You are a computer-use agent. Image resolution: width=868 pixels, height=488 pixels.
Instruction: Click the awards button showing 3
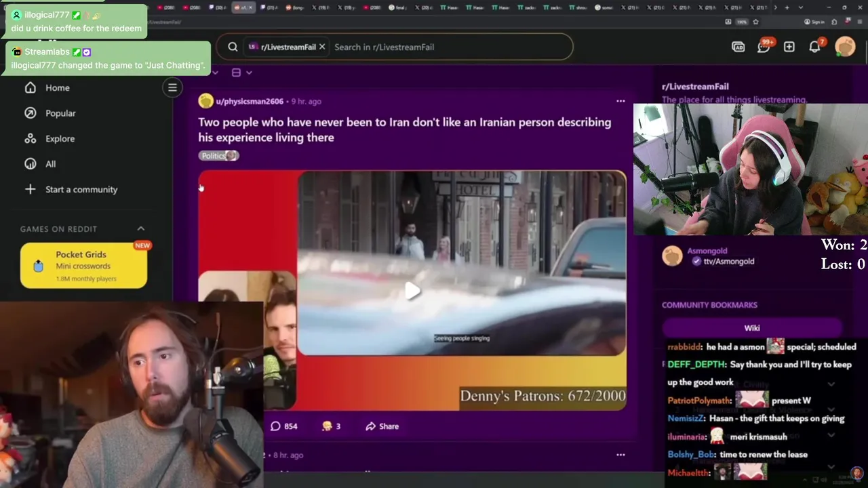point(331,426)
